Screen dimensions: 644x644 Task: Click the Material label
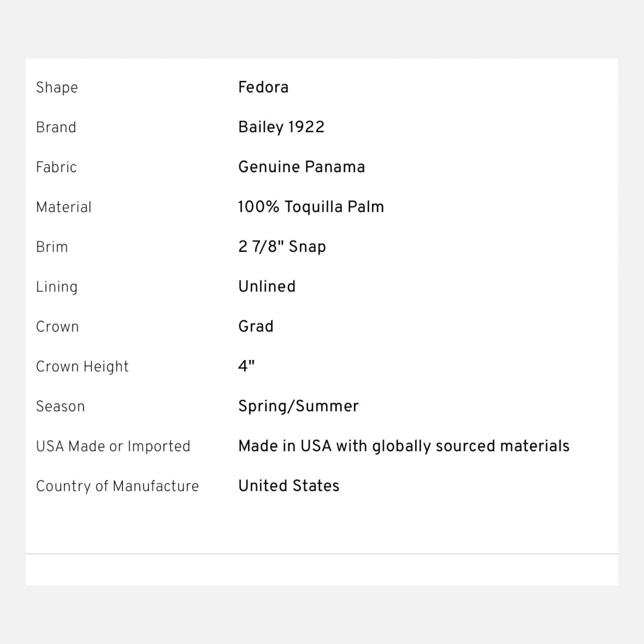pos(64,207)
